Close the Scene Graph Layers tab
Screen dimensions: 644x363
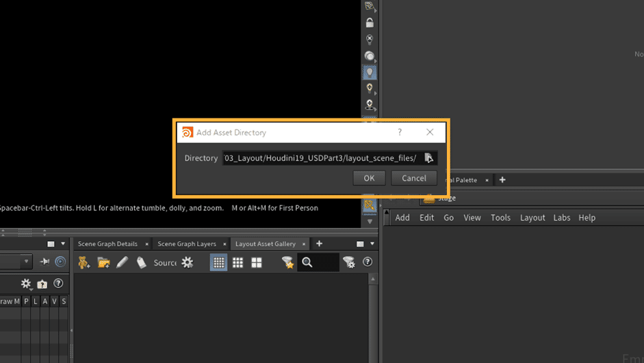(x=224, y=245)
